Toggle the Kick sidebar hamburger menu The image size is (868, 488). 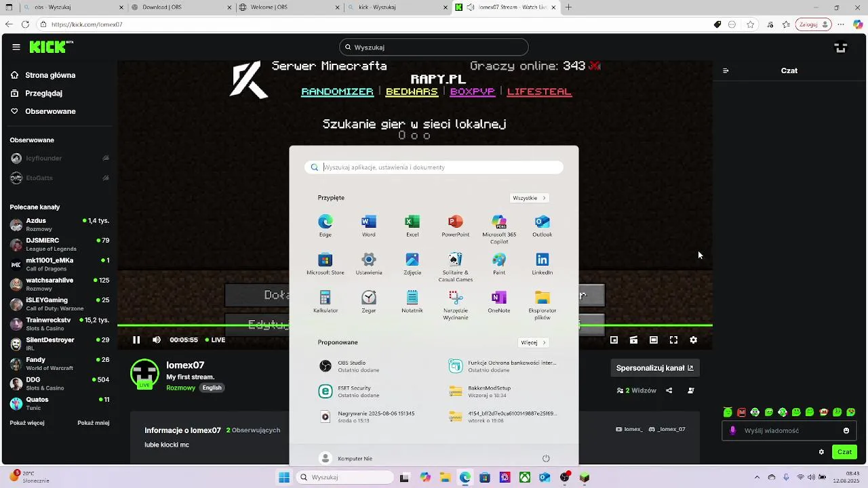tap(16, 47)
